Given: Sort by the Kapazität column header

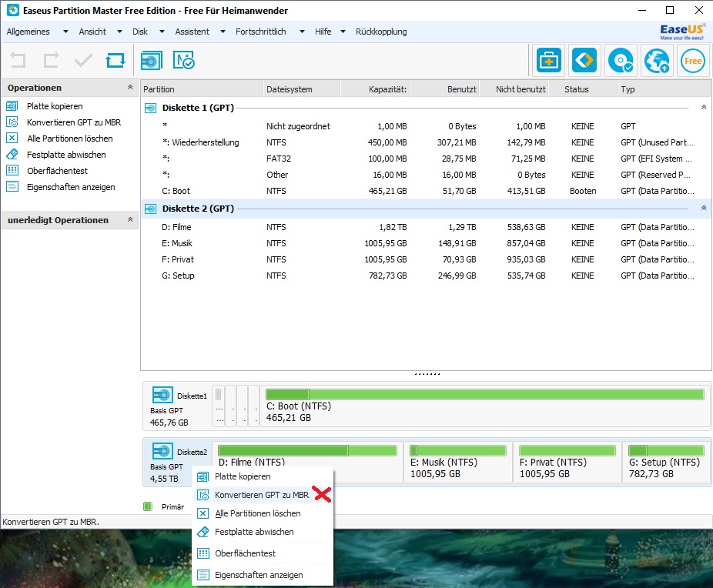Looking at the screenshot, I should click(x=375, y=89).
